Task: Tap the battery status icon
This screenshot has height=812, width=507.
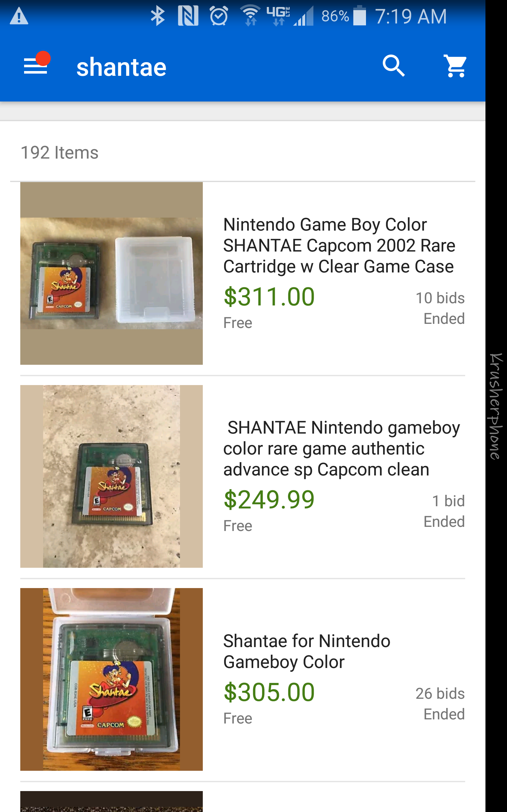Action: [x=359, y=16]
